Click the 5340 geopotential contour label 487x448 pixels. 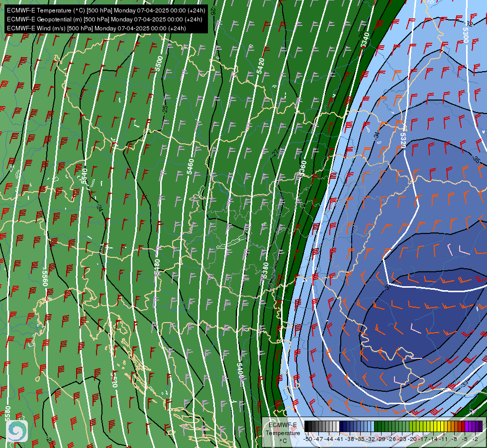[365, 40]
